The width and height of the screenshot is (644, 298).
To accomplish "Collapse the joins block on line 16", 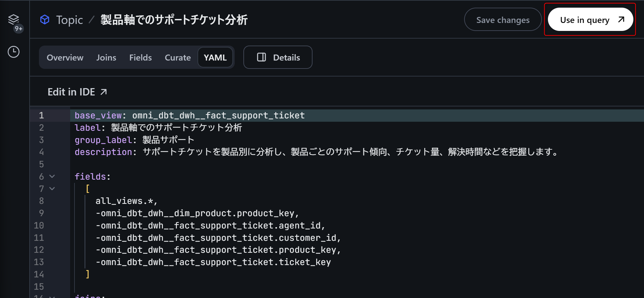I will [52, 296].
